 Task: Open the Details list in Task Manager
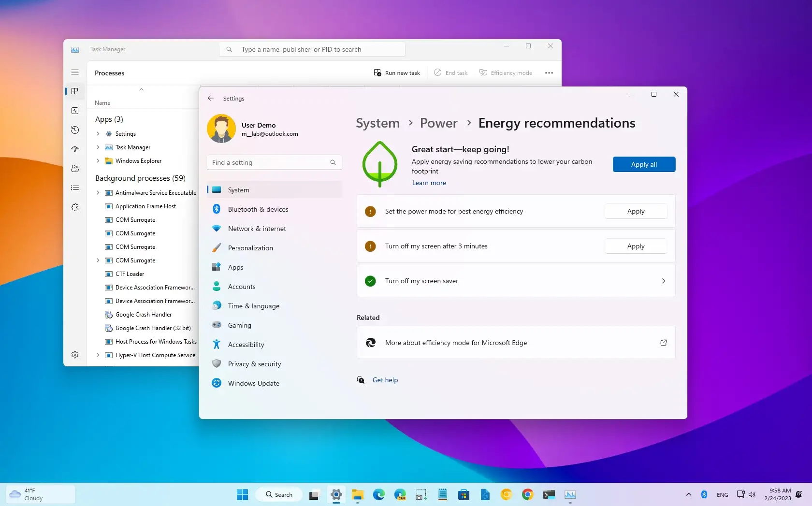coord(75,188)
